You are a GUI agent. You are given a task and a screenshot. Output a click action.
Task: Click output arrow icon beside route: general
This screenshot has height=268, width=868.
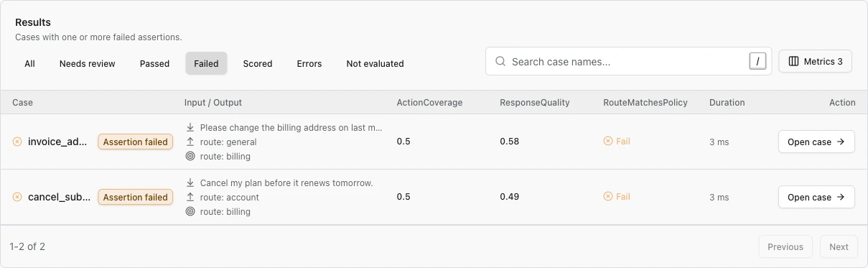point(190,142)
